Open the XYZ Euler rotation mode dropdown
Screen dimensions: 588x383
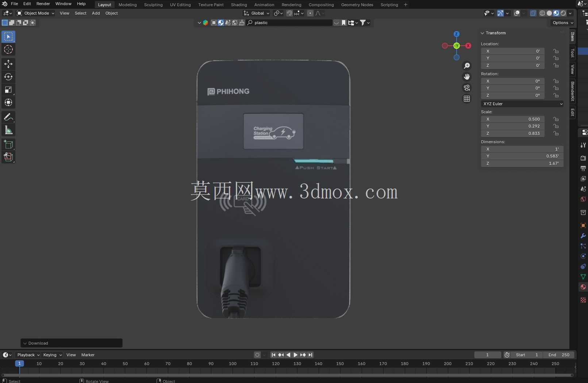(522, 104)
